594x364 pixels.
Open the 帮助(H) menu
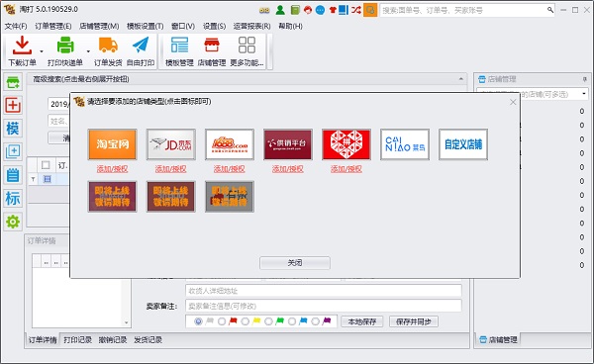pyautogui.click(x=290, y=26)
